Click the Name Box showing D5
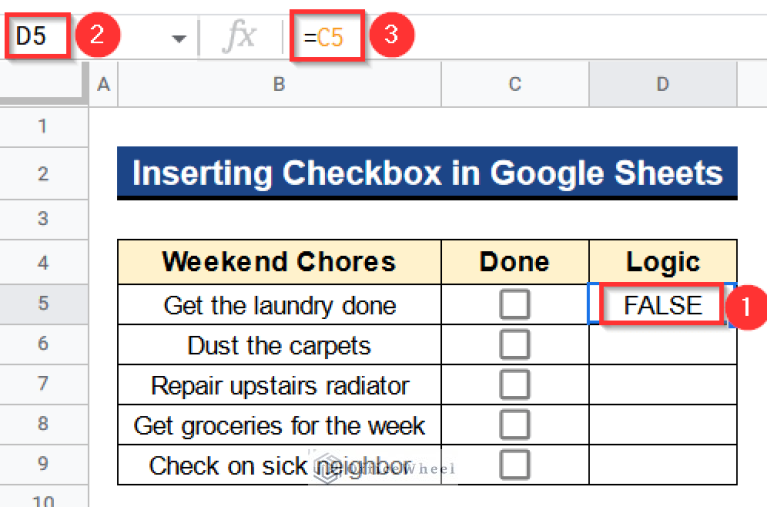The width and height of the screenshot is (767, 507). 40,38
